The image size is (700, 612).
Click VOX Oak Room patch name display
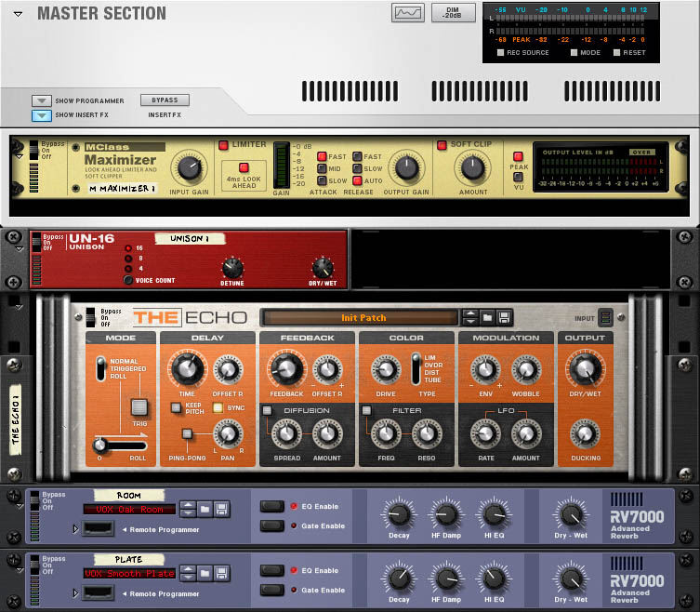point(130,510)
